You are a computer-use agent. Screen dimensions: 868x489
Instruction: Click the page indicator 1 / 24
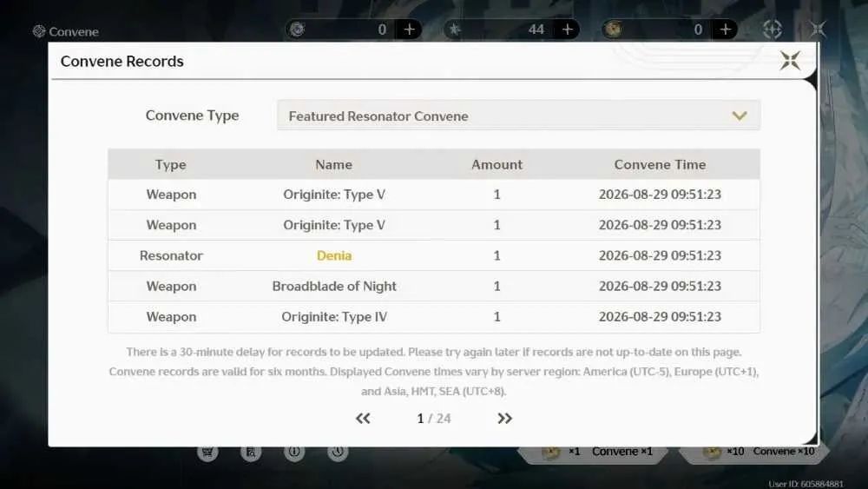click(433, 419)
